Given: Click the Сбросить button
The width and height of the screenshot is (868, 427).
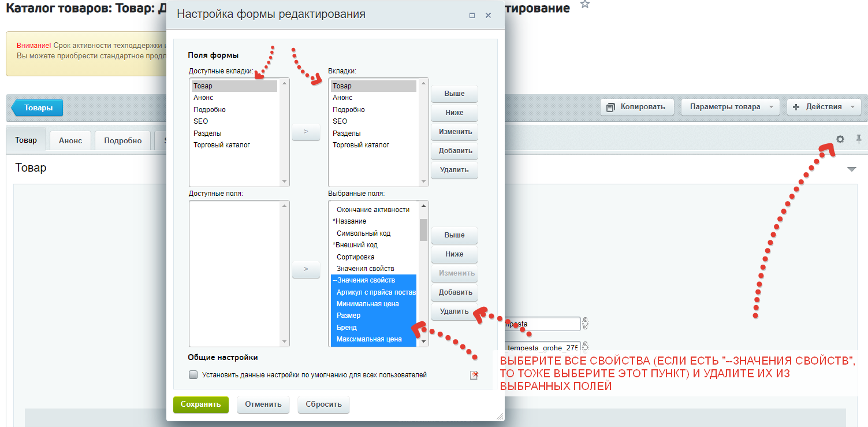Looking at the screenshot, I should click(323, 404).
